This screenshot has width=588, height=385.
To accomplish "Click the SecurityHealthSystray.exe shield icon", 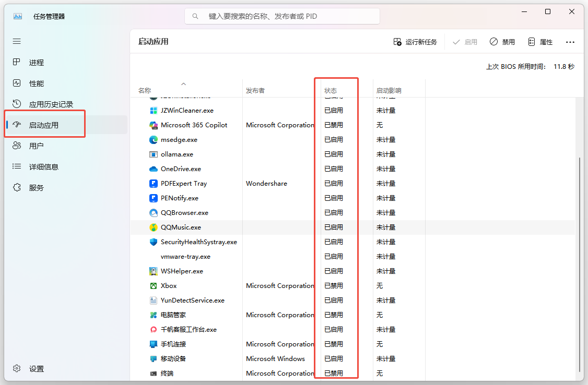I will pyautogui.click(x=154, y=242).
